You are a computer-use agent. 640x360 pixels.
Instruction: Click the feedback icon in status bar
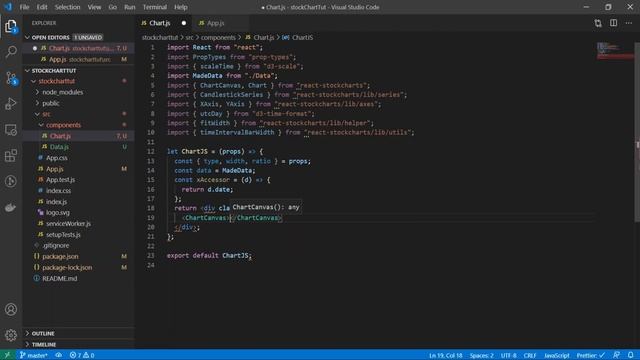tap(616, 356)
